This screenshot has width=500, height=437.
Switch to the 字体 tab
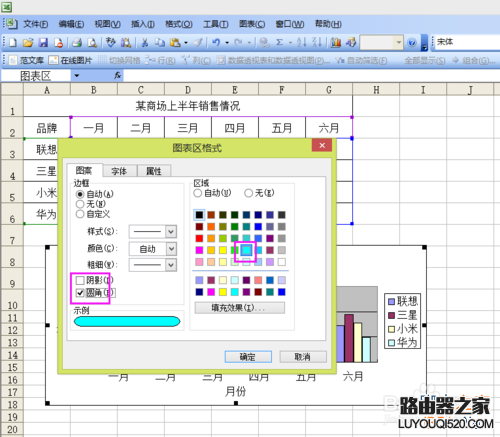(x=119, y=171)
